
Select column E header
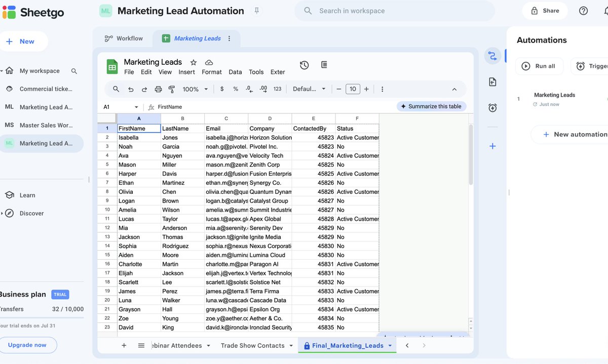[x=314, y=118]
